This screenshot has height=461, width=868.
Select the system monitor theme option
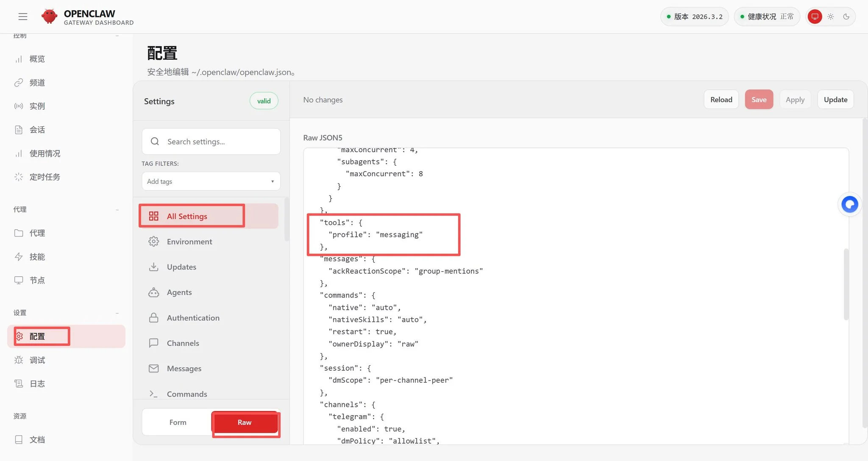point(815,17)
